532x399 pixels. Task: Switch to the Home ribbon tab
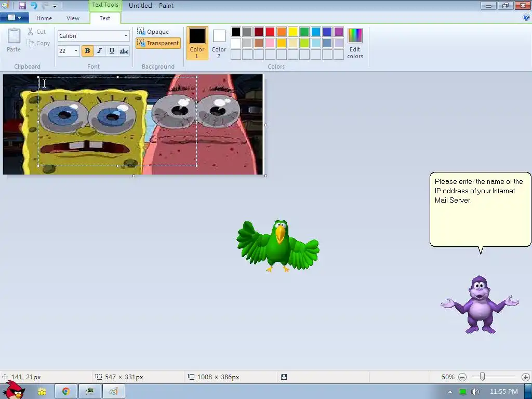click(x=44, y=18)
